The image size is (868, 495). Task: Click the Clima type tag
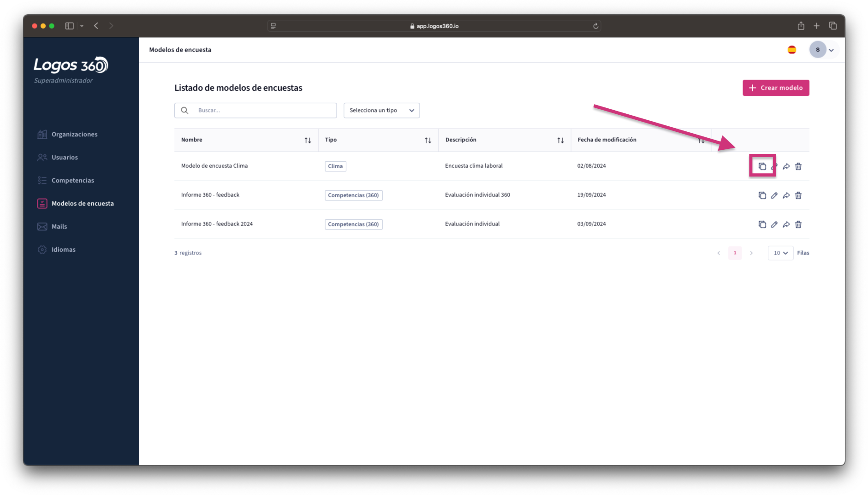point(335,166)
